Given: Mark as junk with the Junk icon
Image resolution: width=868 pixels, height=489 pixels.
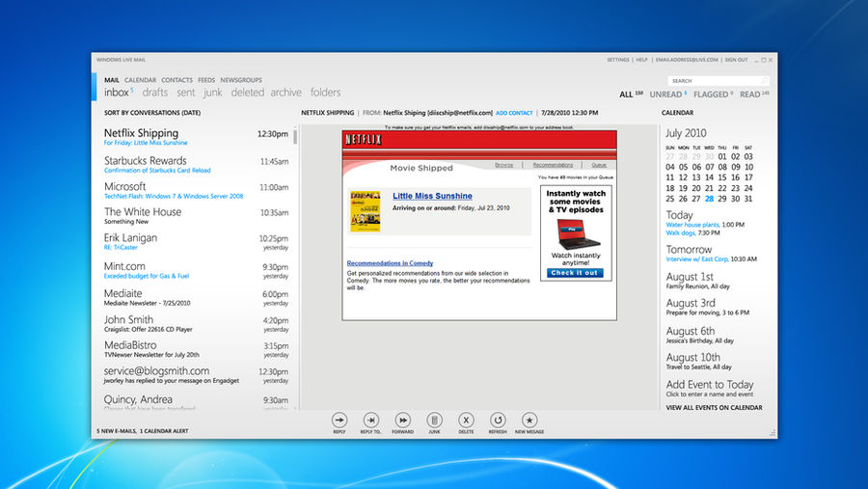Looking at the screenshot, I should point(435,421).
